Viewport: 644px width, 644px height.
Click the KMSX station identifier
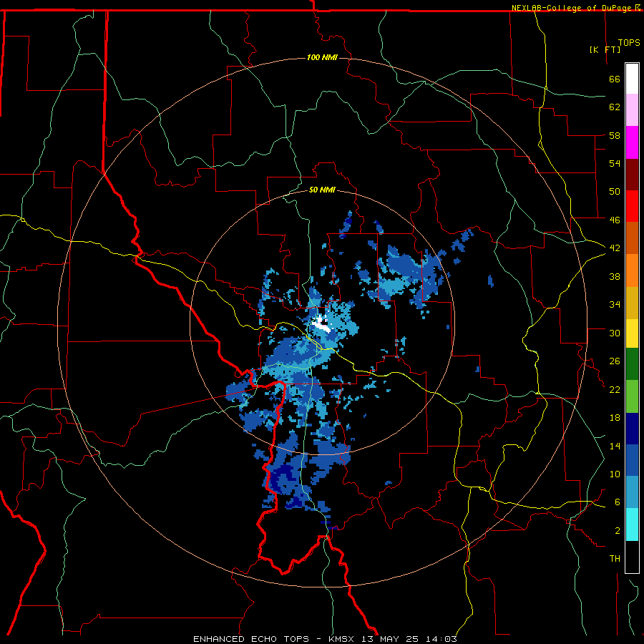coord(341,639)
